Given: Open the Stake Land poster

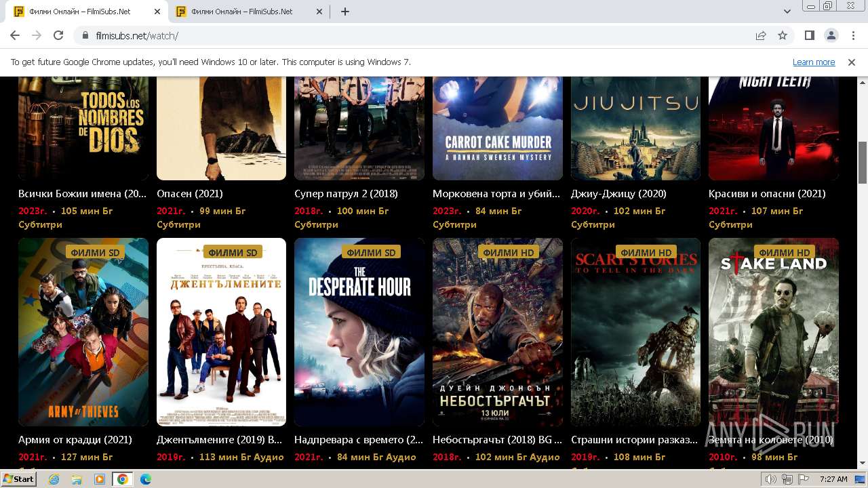Looking at the screenshot, I should point(774,332).
